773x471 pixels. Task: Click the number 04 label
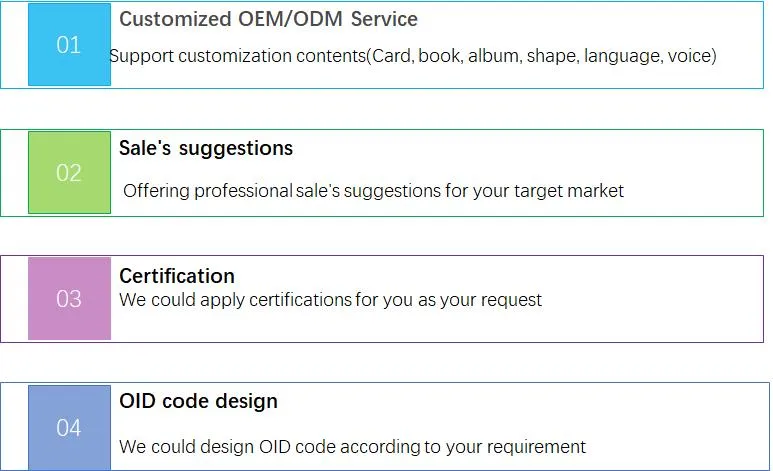tap(69, 428)
